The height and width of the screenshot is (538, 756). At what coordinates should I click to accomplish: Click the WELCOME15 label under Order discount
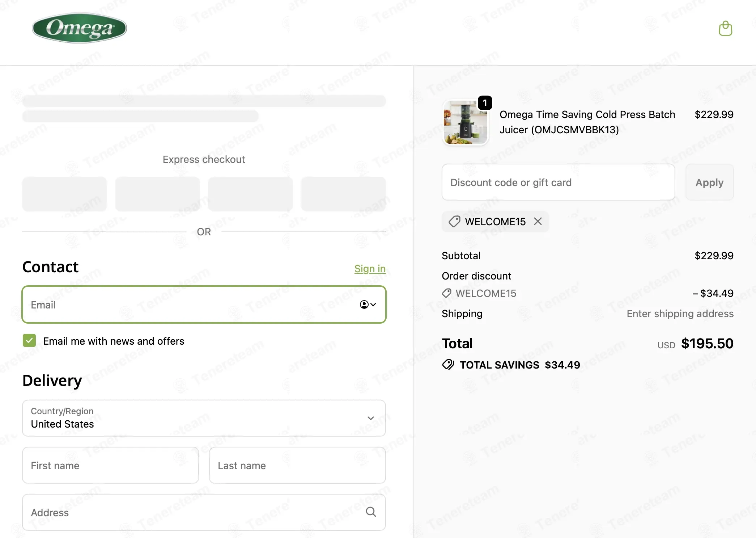pyautogui.click(x=486, y=293)
